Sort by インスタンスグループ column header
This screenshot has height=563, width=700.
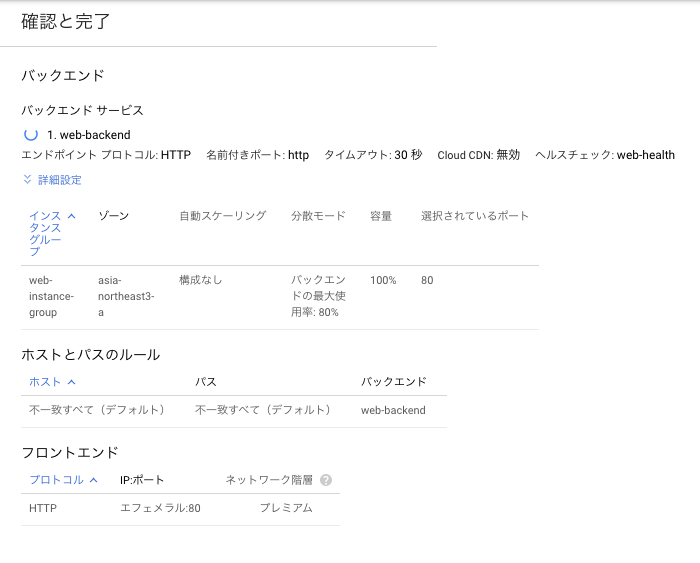click(45, 234)
